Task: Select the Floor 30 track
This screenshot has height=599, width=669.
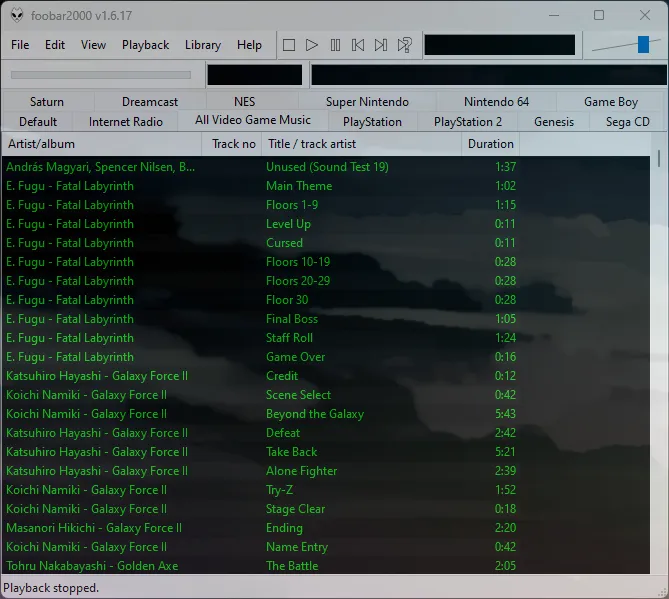Action: [326, 300]
